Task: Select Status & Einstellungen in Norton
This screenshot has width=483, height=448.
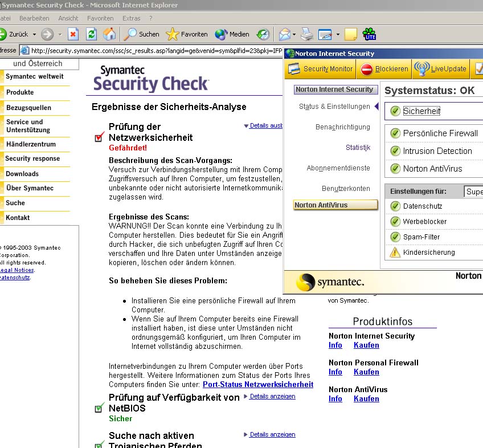Action: [334, 107]
